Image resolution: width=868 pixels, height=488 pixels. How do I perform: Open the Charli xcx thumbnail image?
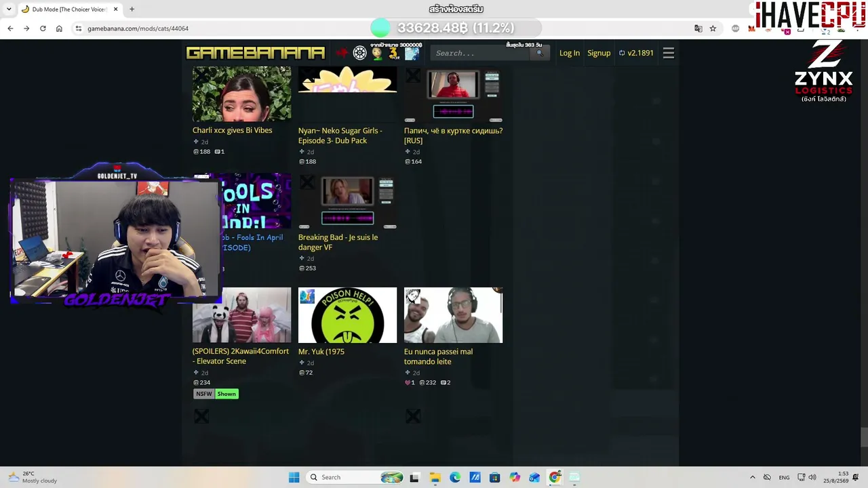point(241,94)
